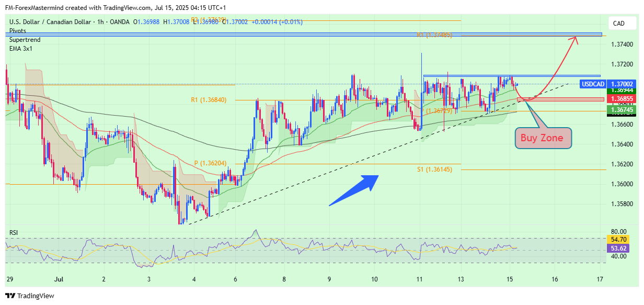This screenshot has height=305, width=644.
Task: Click the Jul label on the time axis
Action: point(59,279)
